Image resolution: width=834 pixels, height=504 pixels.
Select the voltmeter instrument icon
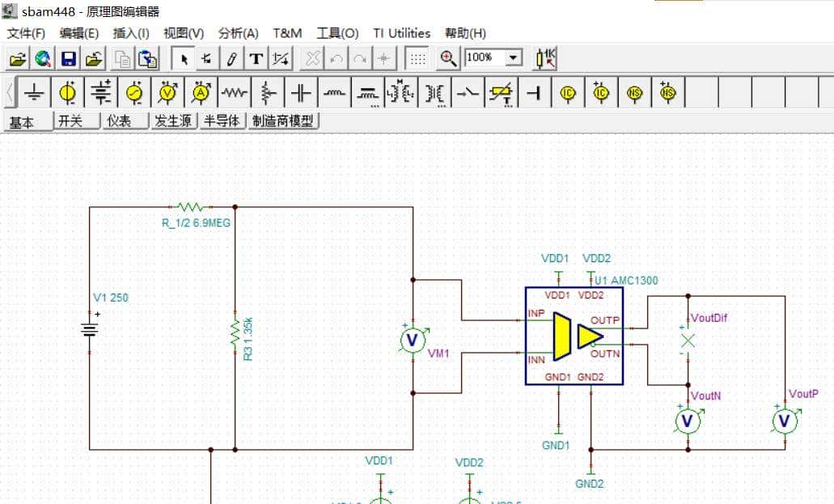[x=167, y=92]
